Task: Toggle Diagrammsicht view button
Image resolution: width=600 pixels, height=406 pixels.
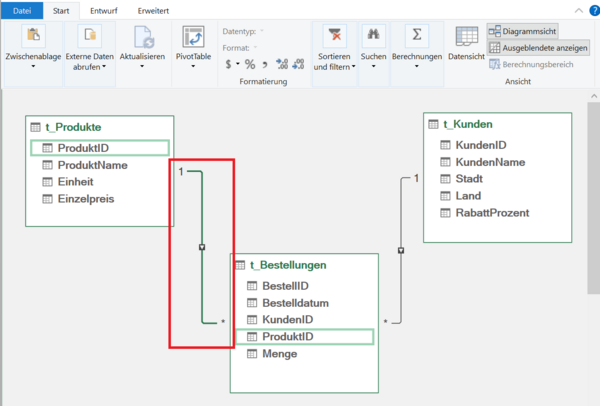Action: pos(538,32)
